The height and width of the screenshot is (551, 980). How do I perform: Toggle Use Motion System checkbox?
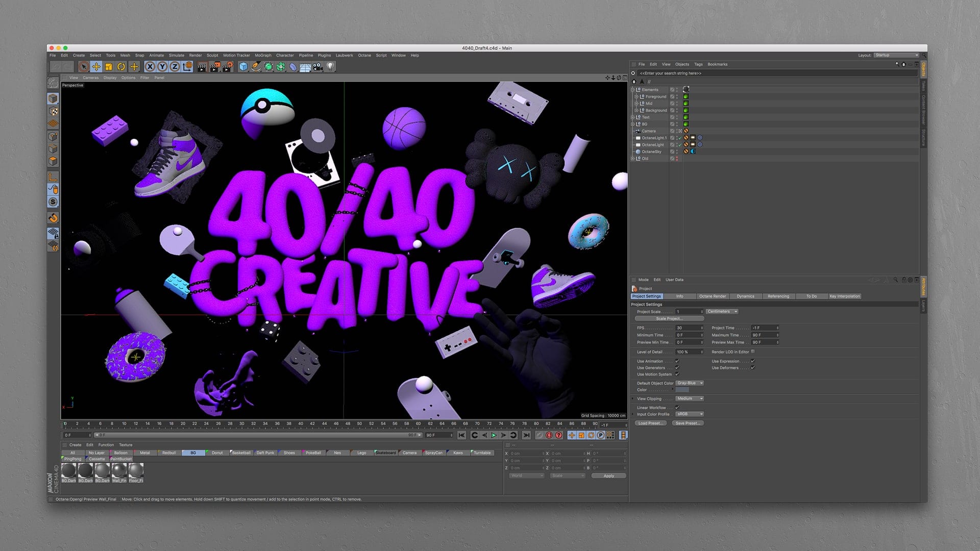[x=677, y=374]
